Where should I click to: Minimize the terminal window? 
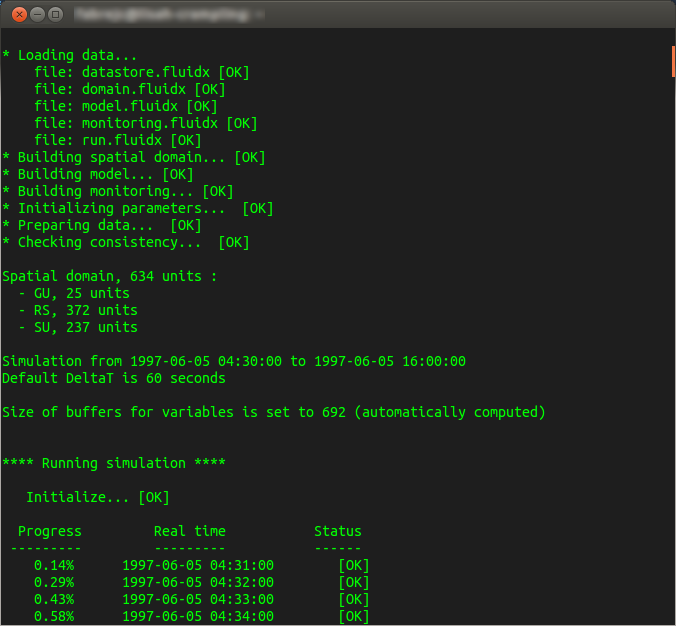36,15
